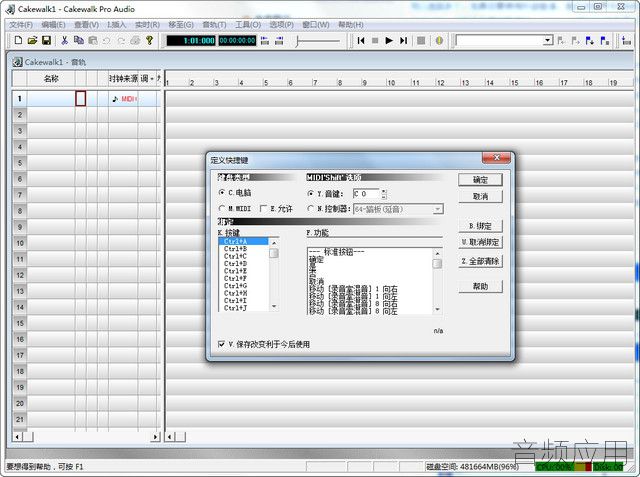Select the 'N. 控制器' radio button
The width and height of the screenshot is (640, 477).
tap(311, 209)
